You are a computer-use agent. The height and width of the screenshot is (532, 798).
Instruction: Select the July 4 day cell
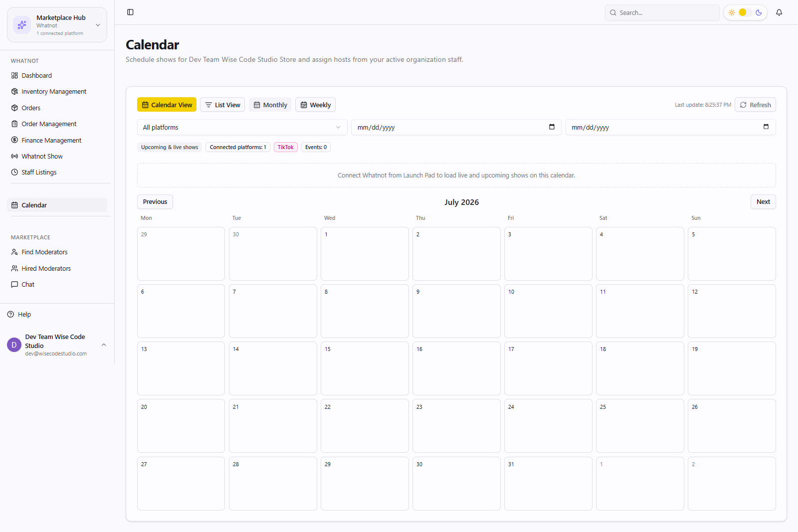pos(640,254)
